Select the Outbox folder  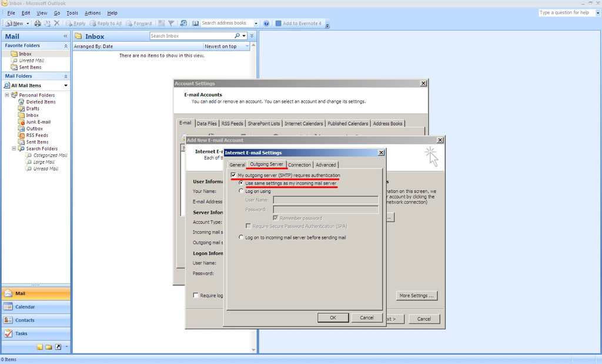34,129
